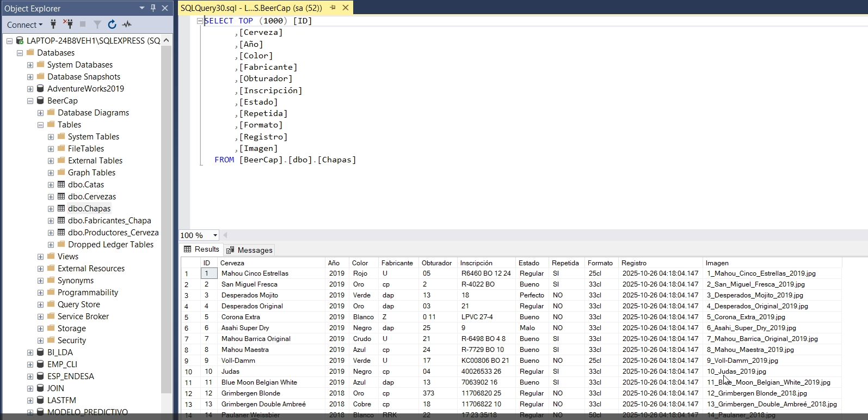Click the dbo.Catas table icon
868x420 pixels.
pos(61,184)
